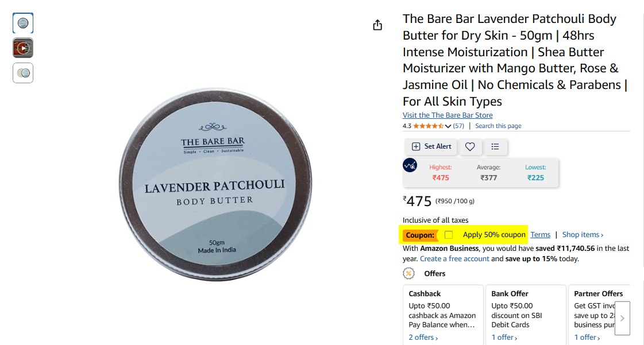Viewport: 644px width, 345px height.
Task: View 1 offer under Bank Offer
Action: coord(504,337)
